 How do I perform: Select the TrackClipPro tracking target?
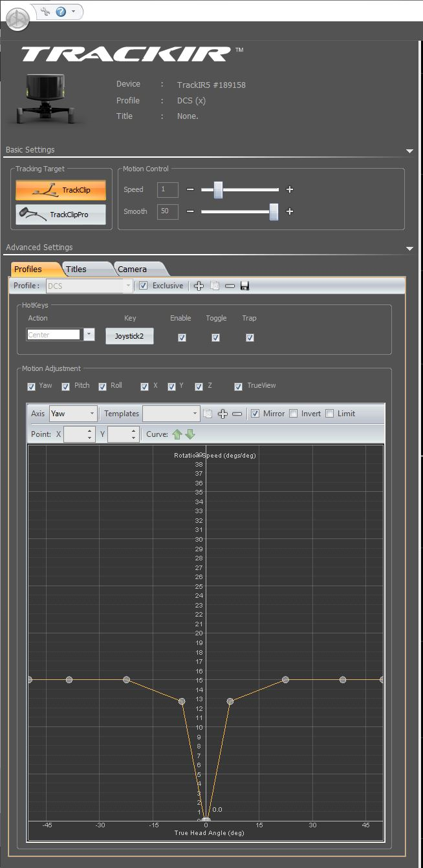point(61,215)
